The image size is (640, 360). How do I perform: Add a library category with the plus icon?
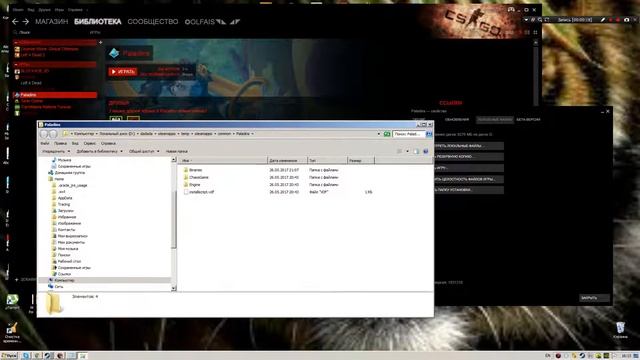100,42
